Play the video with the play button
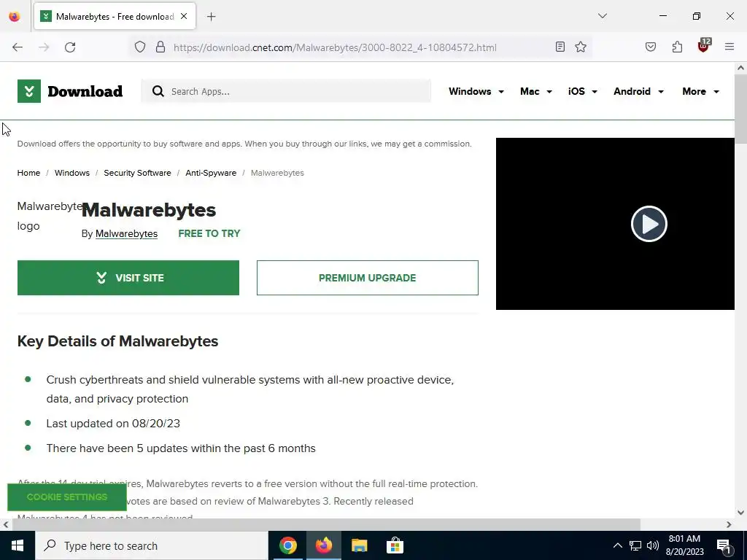Screen dimensions: 747x560 (649, 224)
